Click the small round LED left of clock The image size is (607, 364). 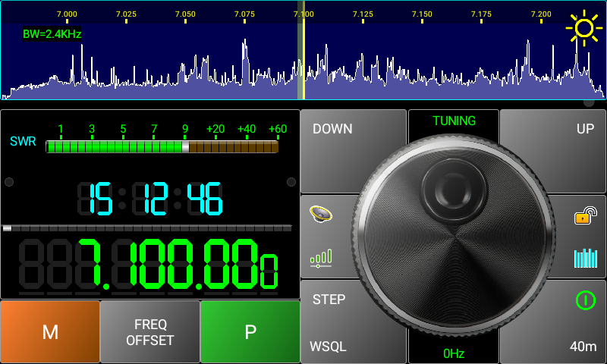9,182
